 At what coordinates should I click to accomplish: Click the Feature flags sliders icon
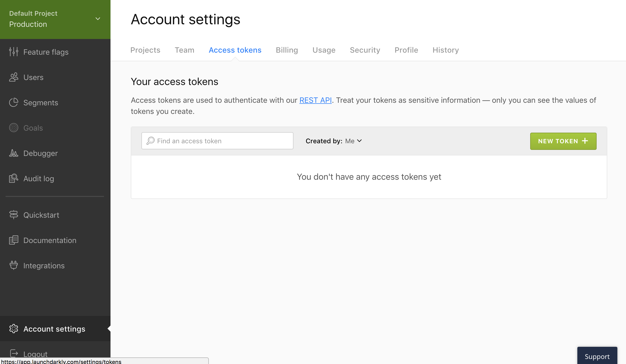tap(14, 52)
